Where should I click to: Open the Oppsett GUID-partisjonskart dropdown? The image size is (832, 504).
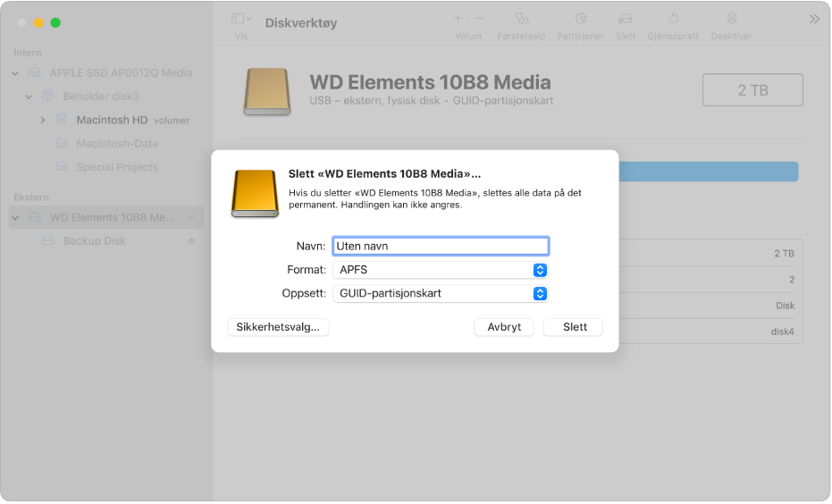coord(441,293)
